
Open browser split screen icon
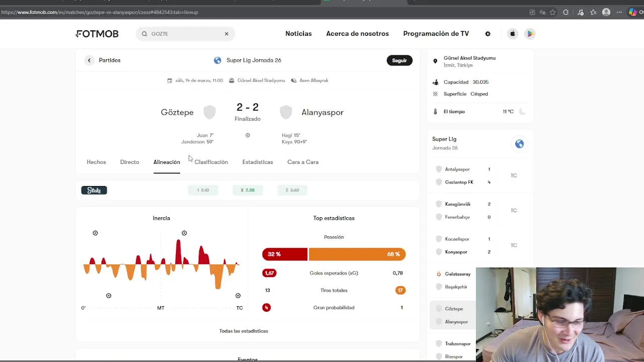click(x=532, y=12)
